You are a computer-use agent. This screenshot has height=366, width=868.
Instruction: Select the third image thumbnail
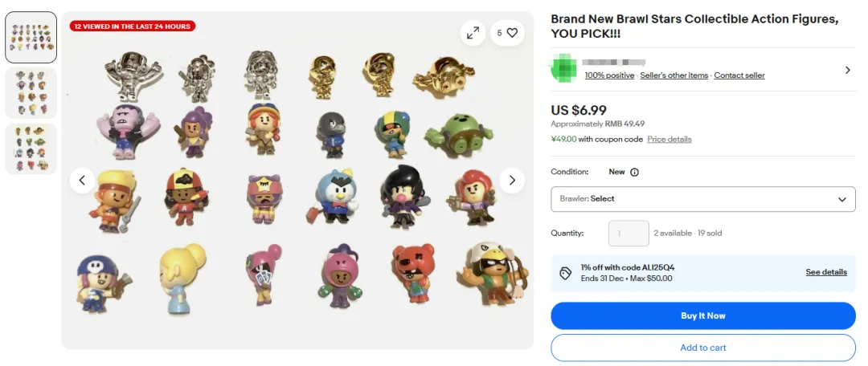click(31, 148)
